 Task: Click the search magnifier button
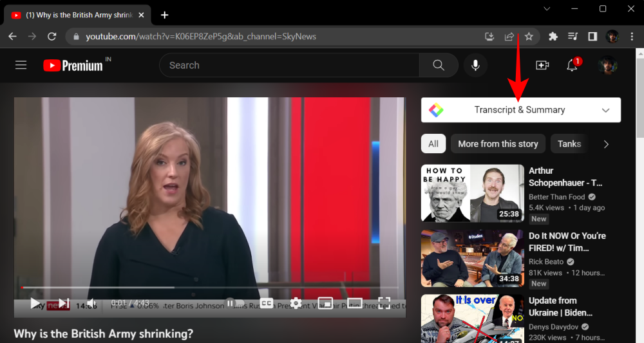pos(439,65)
